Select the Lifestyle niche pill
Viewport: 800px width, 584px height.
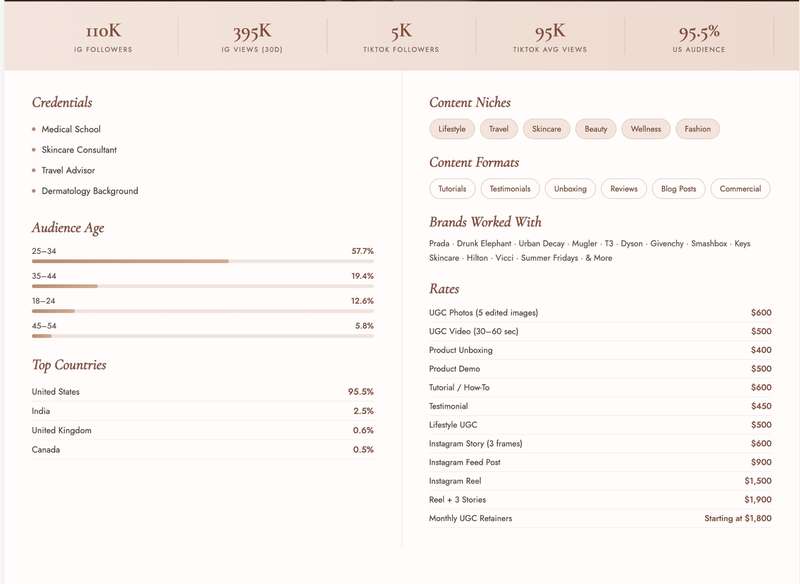tap(452, 129)
